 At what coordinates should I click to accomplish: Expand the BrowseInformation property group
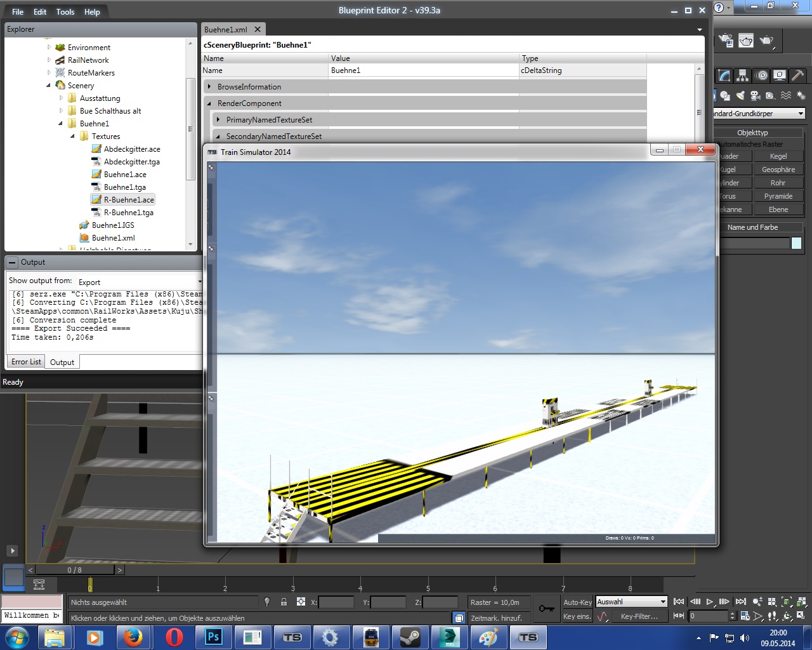point(209,87)
